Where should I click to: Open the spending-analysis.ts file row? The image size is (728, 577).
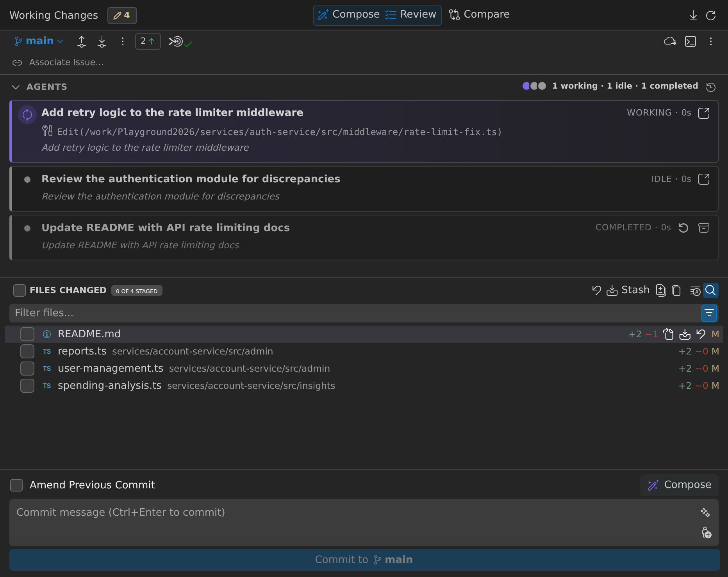[x=364, y=386]
